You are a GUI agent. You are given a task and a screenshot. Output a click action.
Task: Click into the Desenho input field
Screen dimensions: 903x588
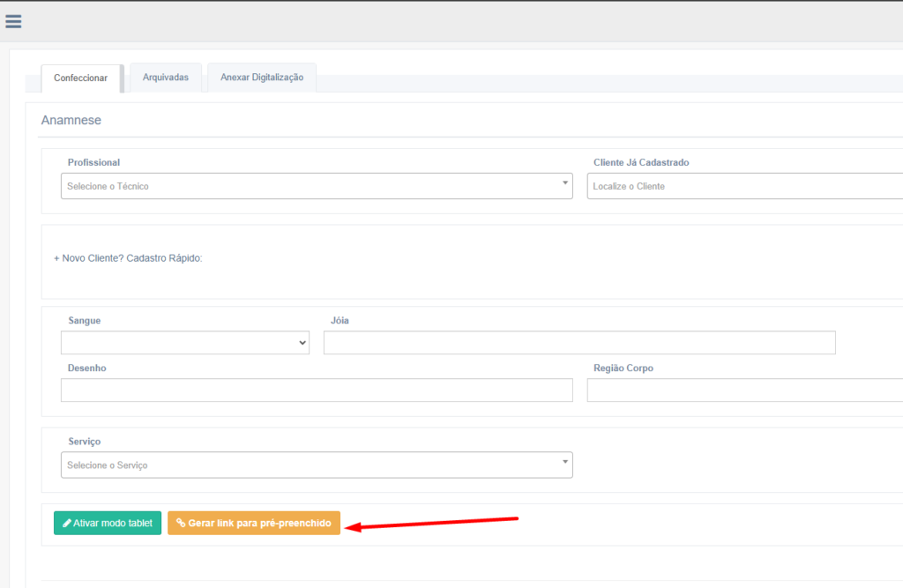(317, 391)
